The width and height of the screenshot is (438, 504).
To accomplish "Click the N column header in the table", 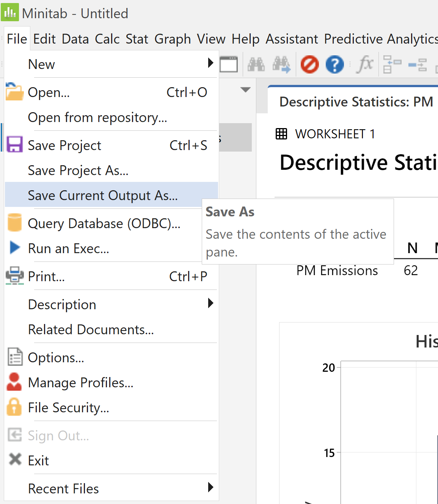I will pos(412,248).
